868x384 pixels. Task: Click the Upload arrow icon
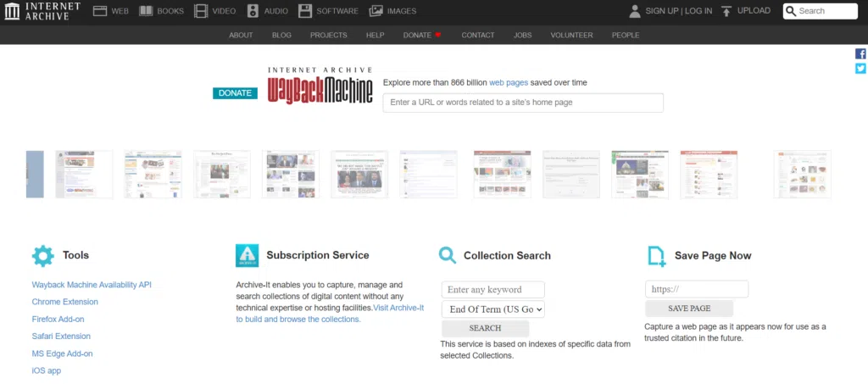click(x=726, y=11)
